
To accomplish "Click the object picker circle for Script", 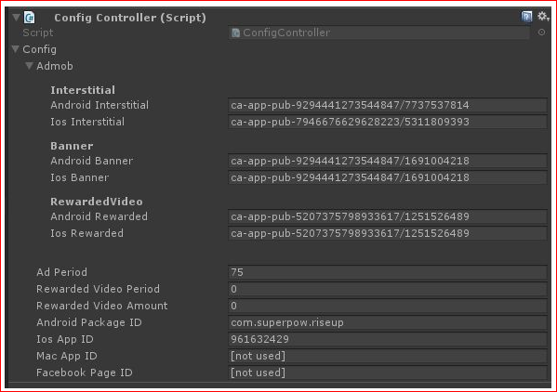I will click(x=541, y=33).
